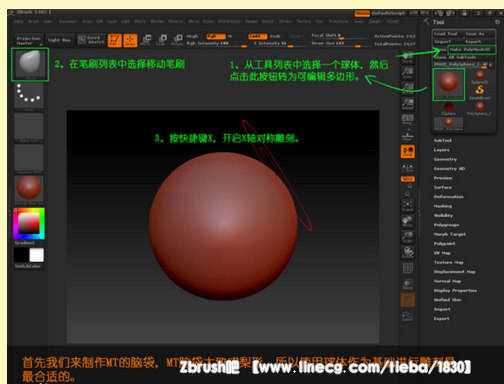The width and height of the screenshot is (504, 384).
Task: Click the AAHalf icon
Action: pos(407,104)
